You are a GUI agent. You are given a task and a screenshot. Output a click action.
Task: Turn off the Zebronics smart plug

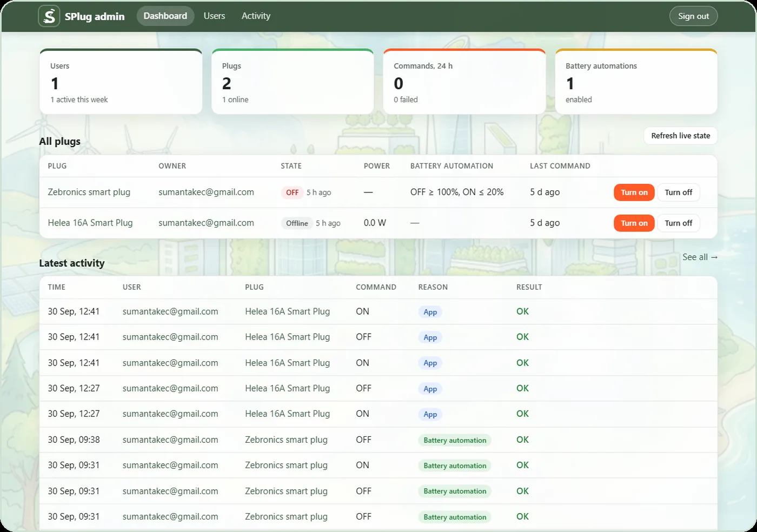(679, 192)
